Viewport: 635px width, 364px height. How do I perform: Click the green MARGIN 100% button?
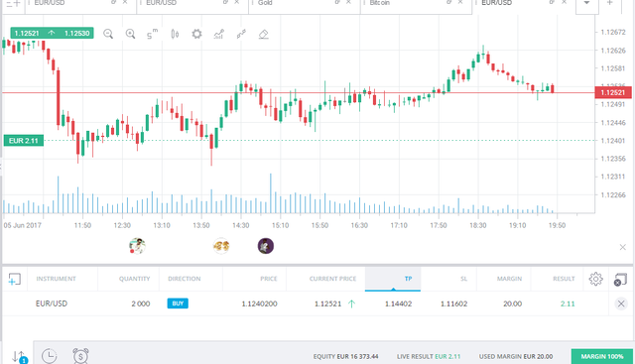coord(602,356)
